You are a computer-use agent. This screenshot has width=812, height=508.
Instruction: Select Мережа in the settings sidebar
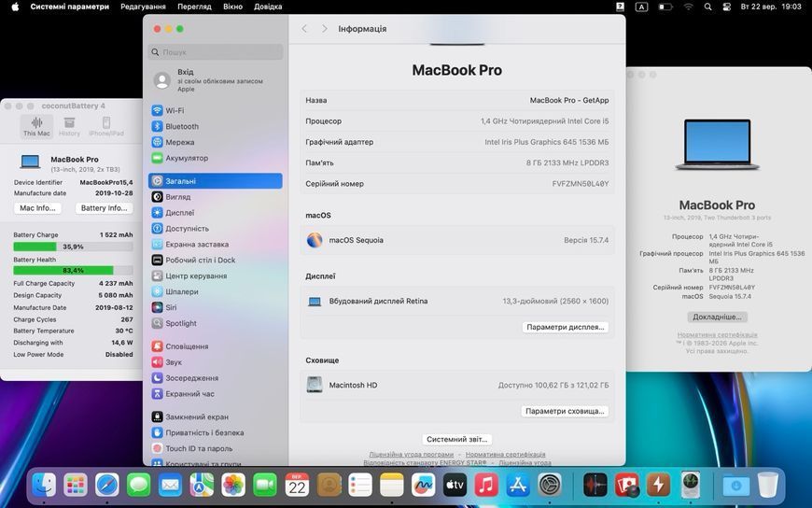(x=215, y=142)
